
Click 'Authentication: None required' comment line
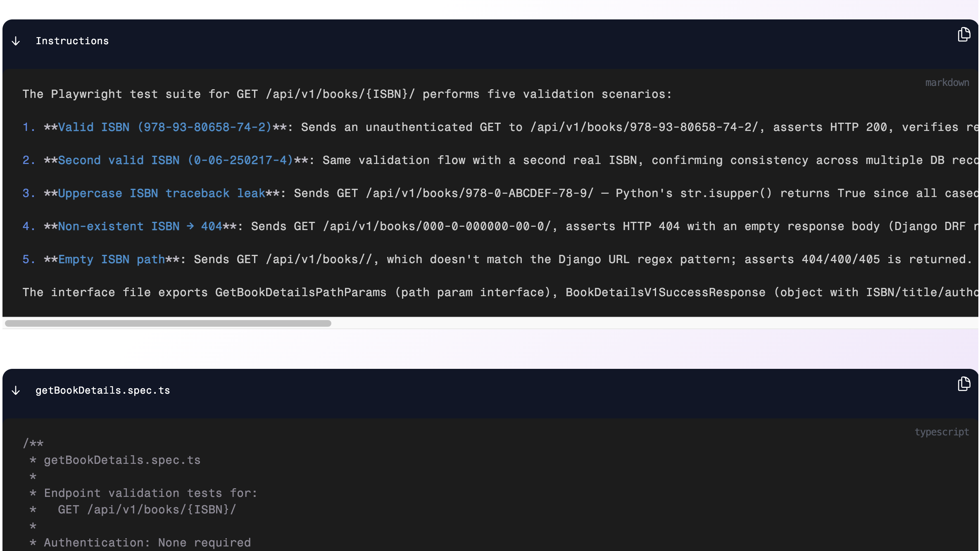[x=140, y=543]
